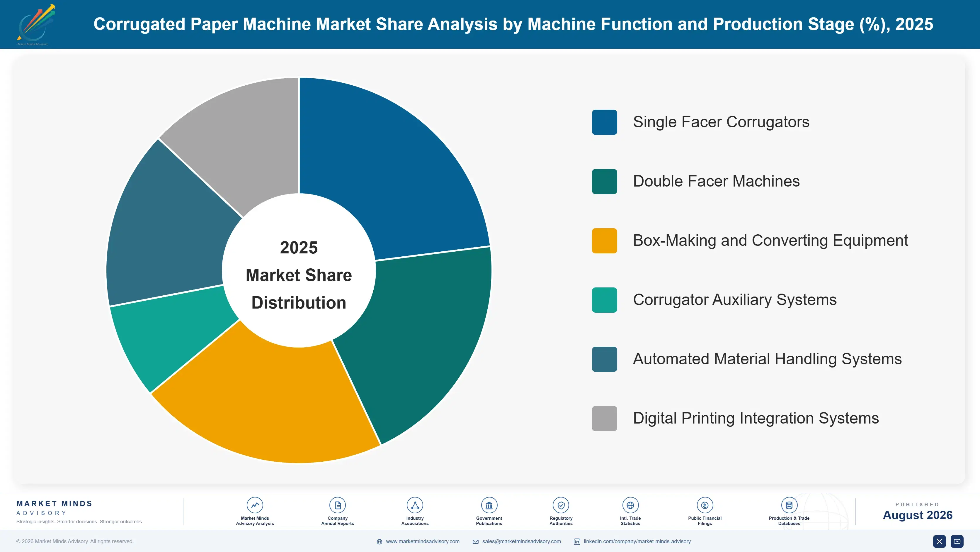Click the Corrugator Auxiliary Systems legend label
Screen dimensions: 980x552
click(x=735, y=300)
